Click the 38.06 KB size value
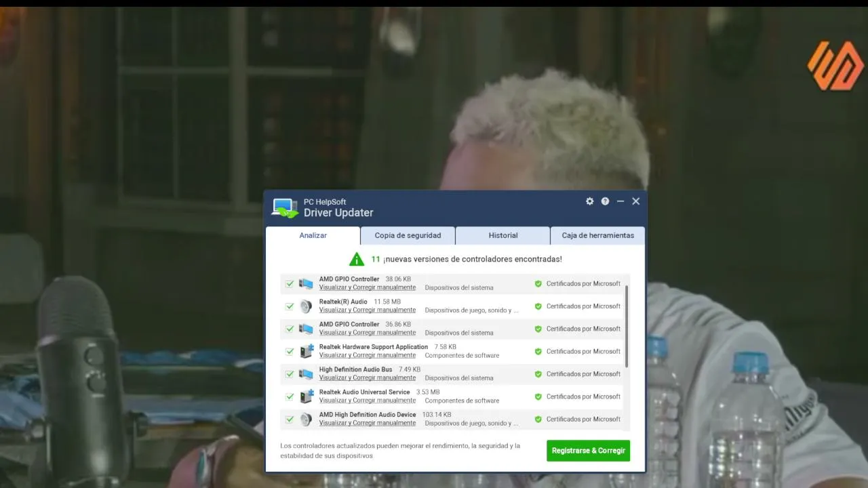Image resolution: width=868 pixels, height=488 pixels. pyautogui.click(x=398, y=279)
